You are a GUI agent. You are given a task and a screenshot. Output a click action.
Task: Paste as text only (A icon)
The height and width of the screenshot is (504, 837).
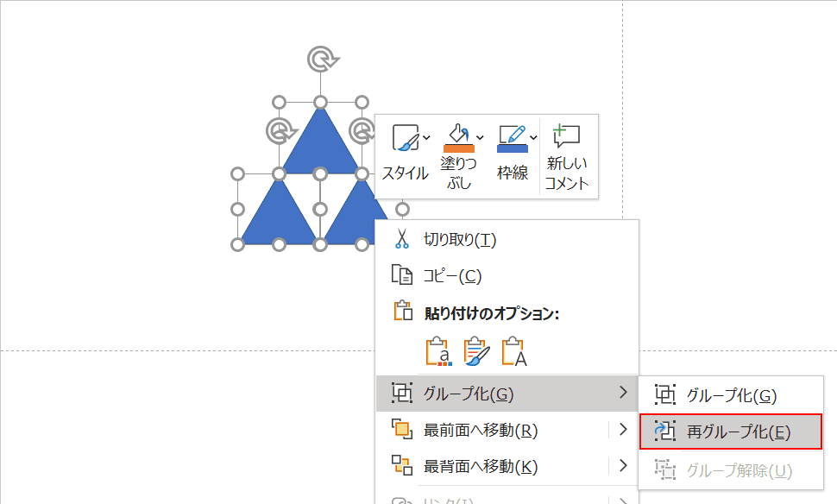[x=514, y=351]
